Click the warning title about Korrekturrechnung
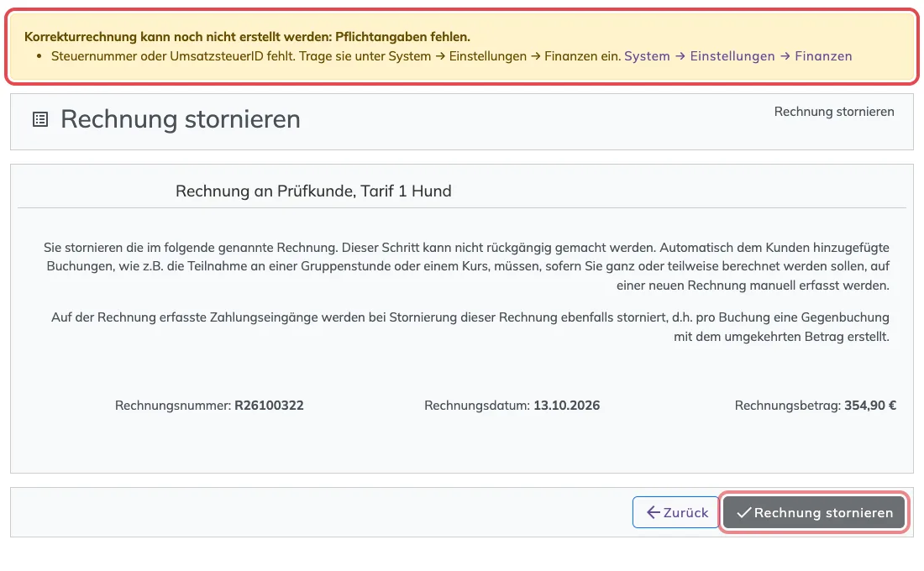 (247, 37)
